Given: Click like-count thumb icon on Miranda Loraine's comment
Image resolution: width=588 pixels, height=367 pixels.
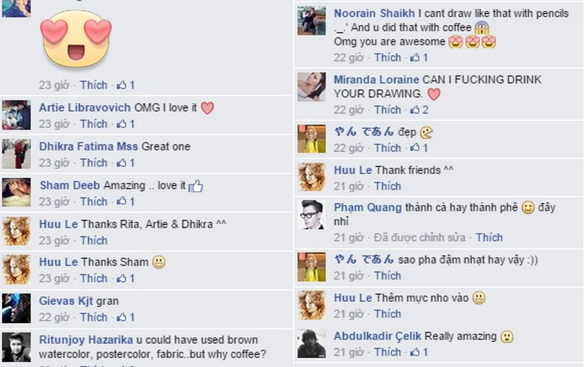Looking at the screenshot, I should (x=415, y=110).
